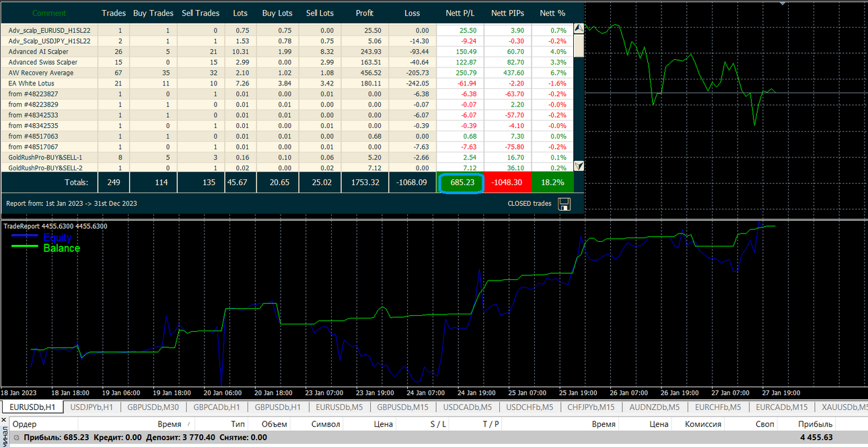This screenshot has width=868, height=447.
Task: Click the totals Nett PIPs value -1048.30
Action: (508, 182)
